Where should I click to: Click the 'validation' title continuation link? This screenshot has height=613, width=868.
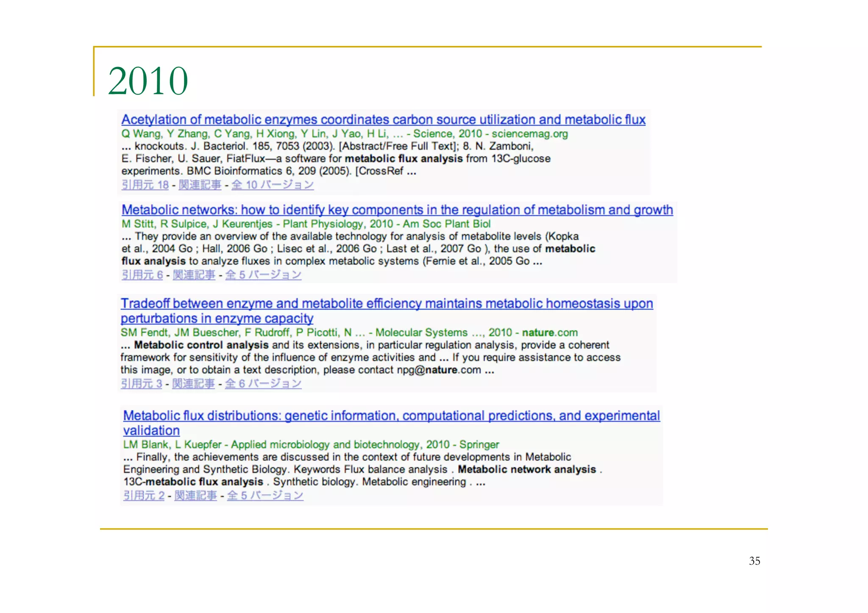(x=151, y=431)
